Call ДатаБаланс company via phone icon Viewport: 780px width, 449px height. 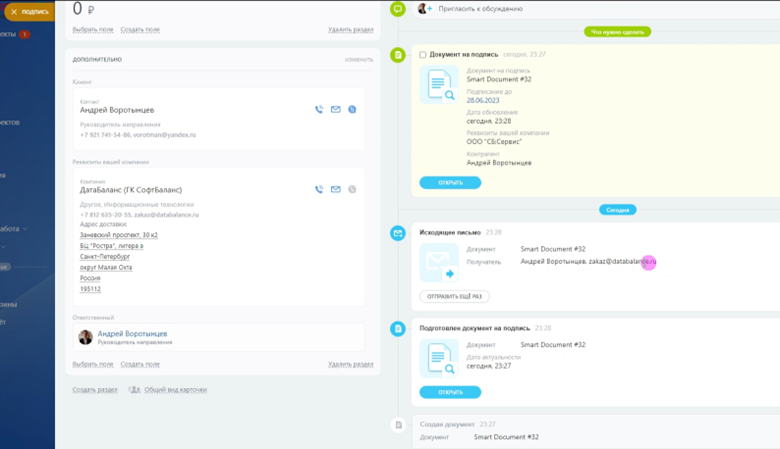(319, 189)
